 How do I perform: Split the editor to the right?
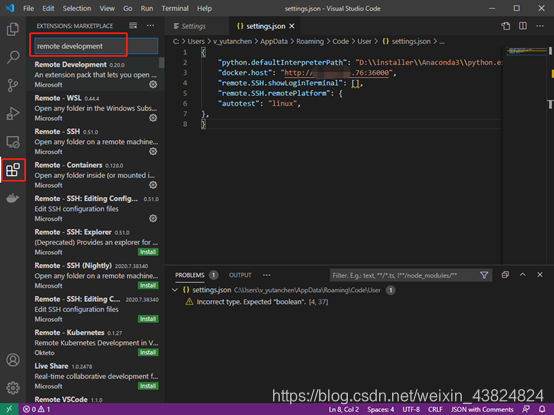523,26
